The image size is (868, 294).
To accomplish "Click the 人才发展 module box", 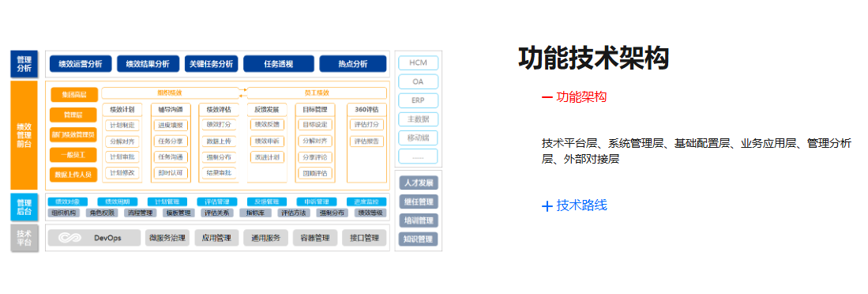I will [x=419, y=183].
